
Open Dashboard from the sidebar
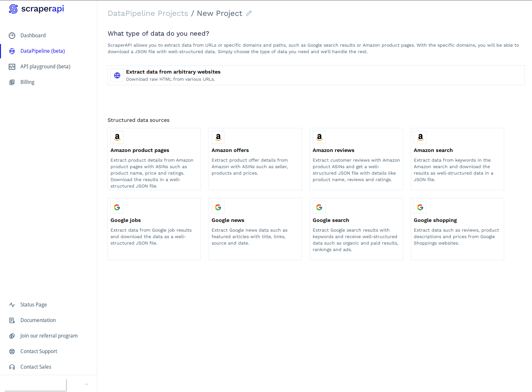(33, 35)
